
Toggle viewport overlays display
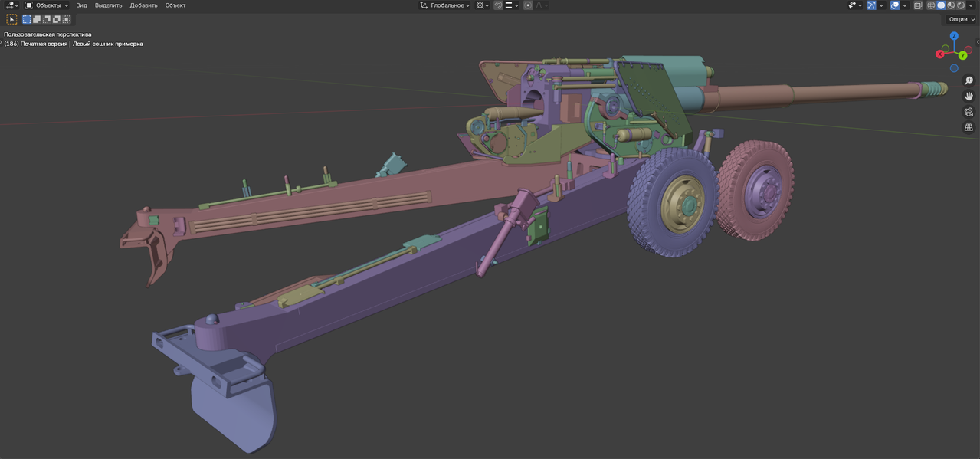coord(895,5)
